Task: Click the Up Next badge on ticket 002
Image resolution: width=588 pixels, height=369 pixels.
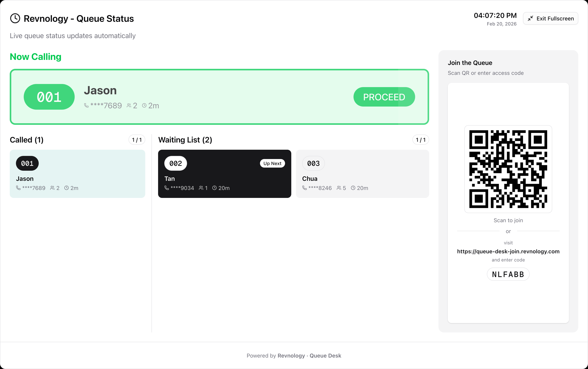Action: 272,164
